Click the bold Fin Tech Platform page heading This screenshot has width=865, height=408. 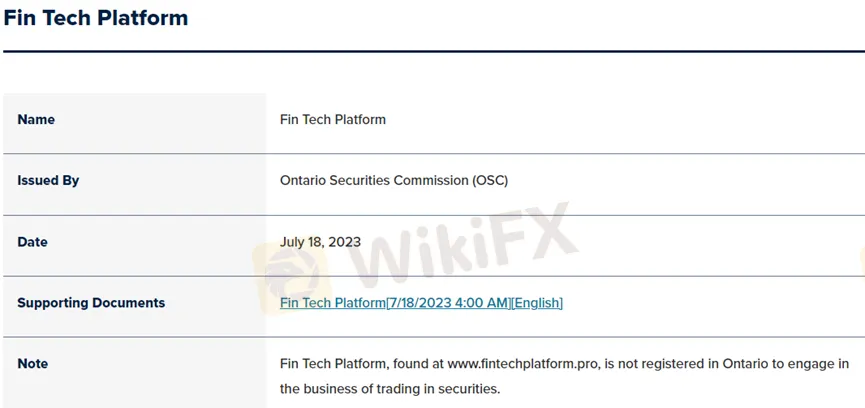click(95, 17)
